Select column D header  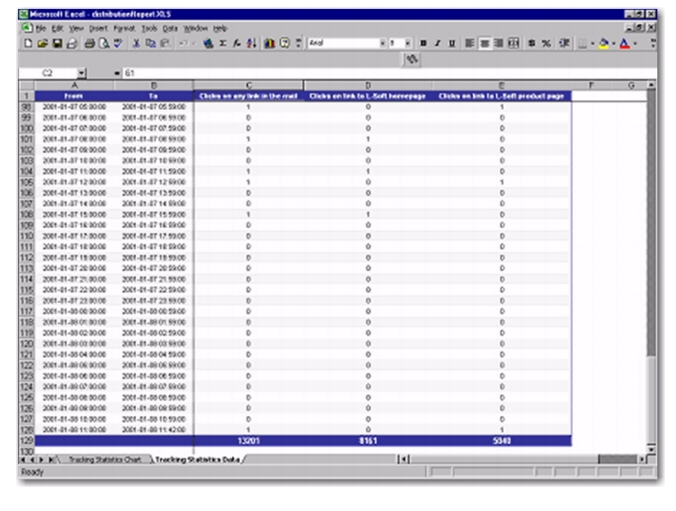point(368,85)
